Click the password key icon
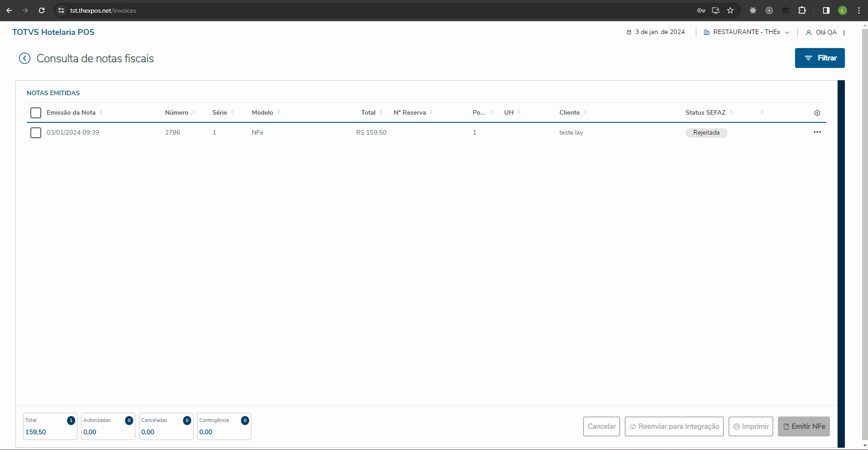Viewport: 868px width, 450px height. click(x=701, y=10)
